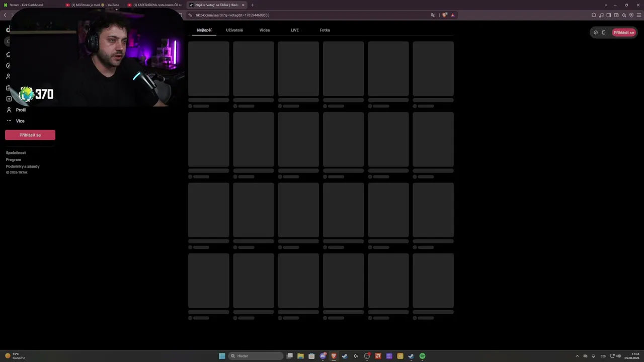This screenshot has width=644, height=362.
Task: Open the Více three-dots icon
Action: (9, 121)
